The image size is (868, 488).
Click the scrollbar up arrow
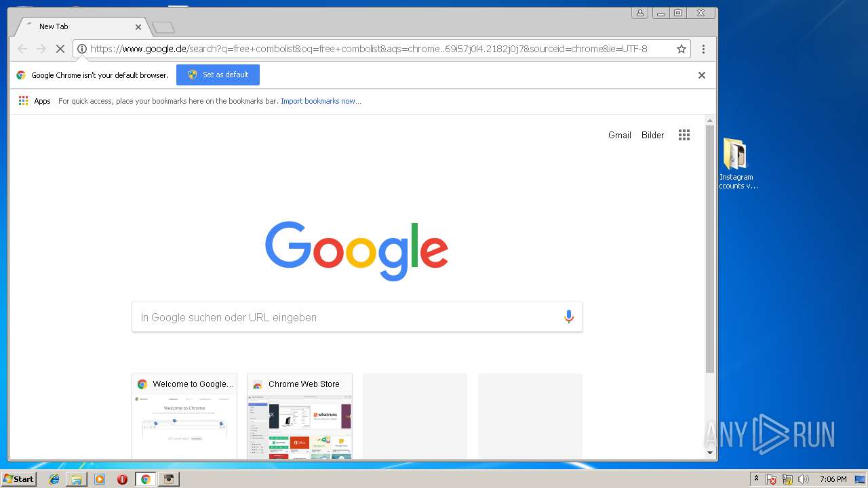click(710, 121)
